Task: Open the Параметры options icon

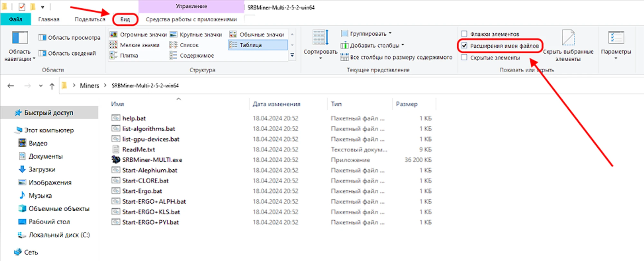Action: point(616,38)
